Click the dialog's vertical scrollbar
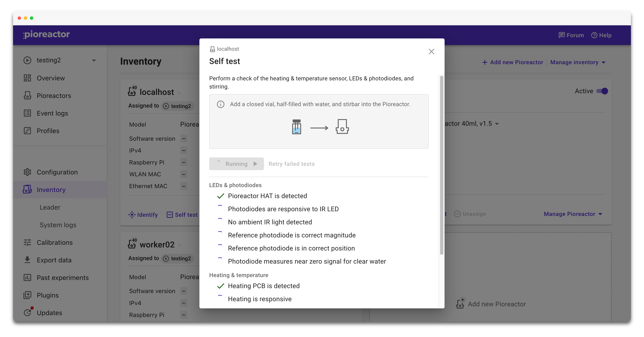644x337 pixels. point(442,165)
